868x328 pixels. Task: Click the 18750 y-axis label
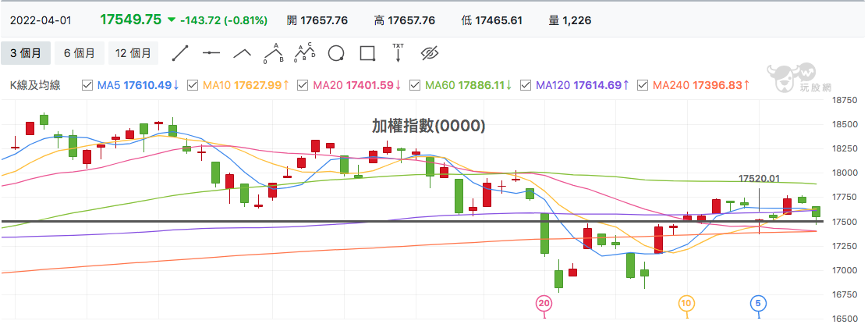point(845,100)
